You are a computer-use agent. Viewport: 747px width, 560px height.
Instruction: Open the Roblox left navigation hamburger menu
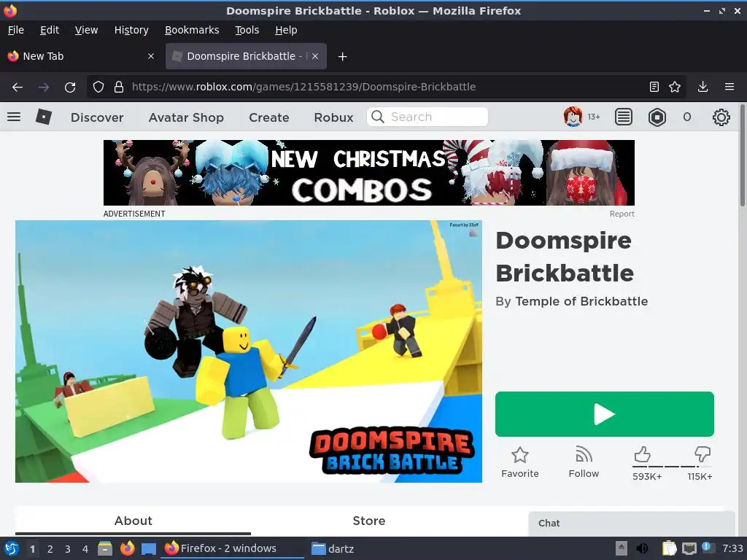point(14,117)
